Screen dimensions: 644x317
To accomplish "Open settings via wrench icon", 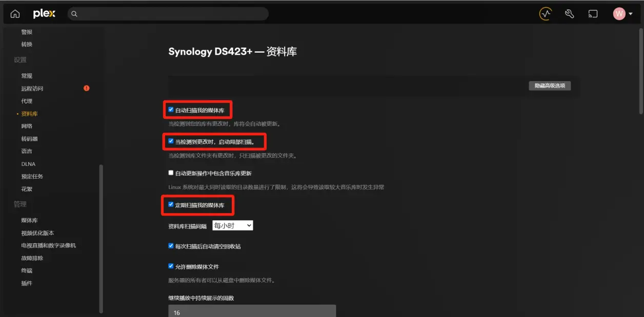I will tap(569, 14).
